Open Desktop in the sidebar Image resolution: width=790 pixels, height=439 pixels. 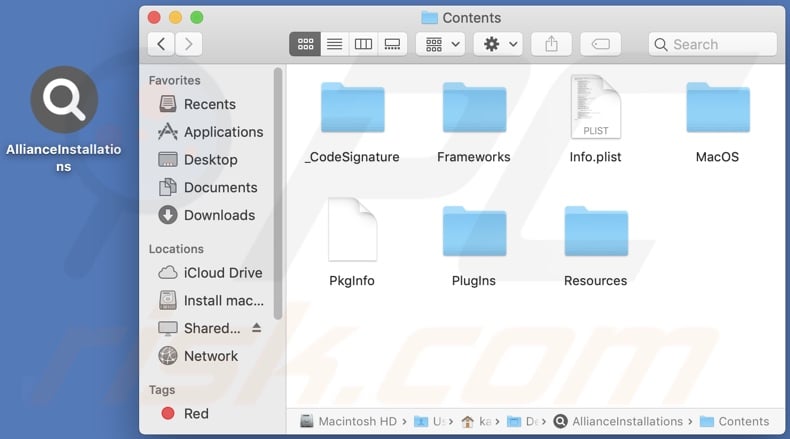[198, 160]
